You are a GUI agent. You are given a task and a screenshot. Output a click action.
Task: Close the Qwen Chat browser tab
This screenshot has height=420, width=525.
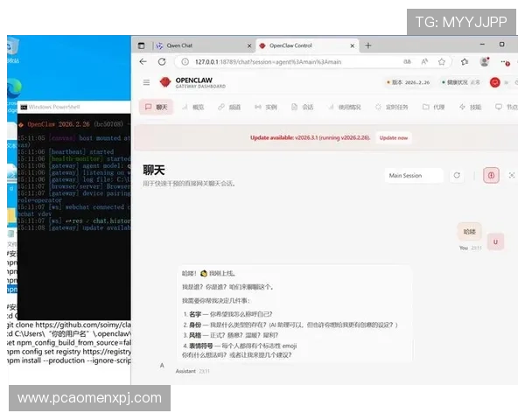tap(249, 45)
